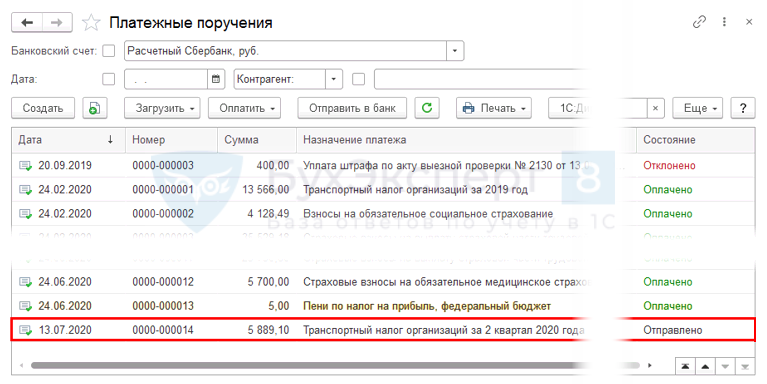767x384 pixels.
Task: Enable the Дата filter checkbox
Action: (x=109, y=79)
